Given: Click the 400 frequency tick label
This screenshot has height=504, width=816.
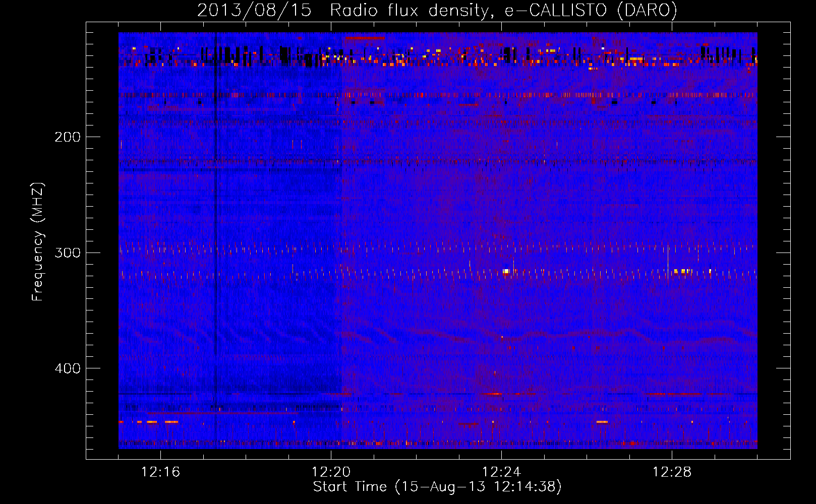Looking at the screenshot, I should (68, 368).
